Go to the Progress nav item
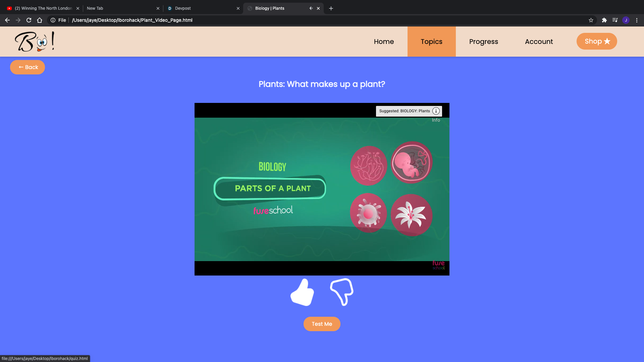 point(483,42)
